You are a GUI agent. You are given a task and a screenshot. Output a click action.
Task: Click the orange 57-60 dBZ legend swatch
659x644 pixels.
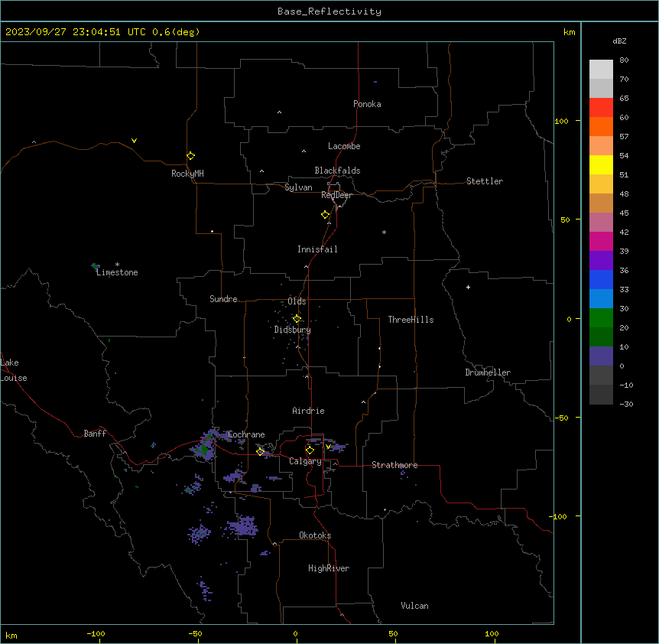(x=601, y=126)
